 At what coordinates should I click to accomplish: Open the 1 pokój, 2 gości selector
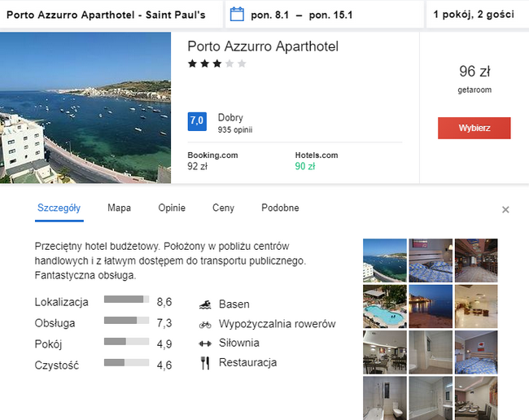click(478, 15)
